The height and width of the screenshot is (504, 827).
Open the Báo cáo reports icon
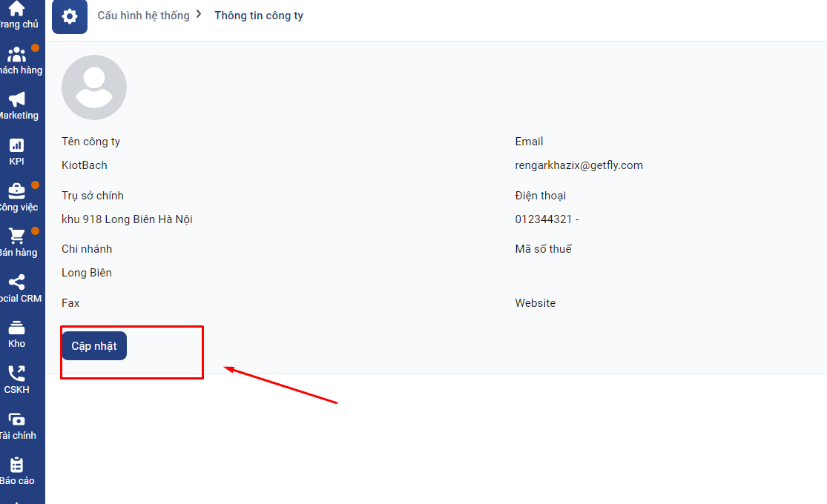(16, 465)
